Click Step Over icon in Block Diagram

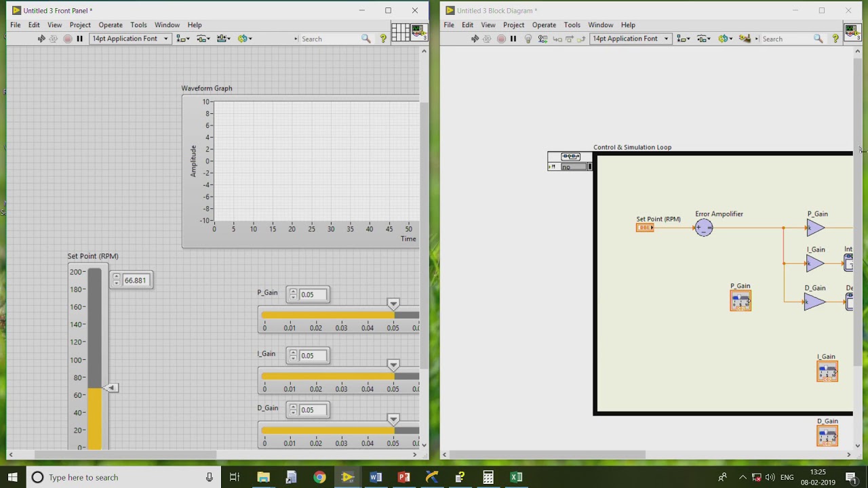(x=570, y=39)
